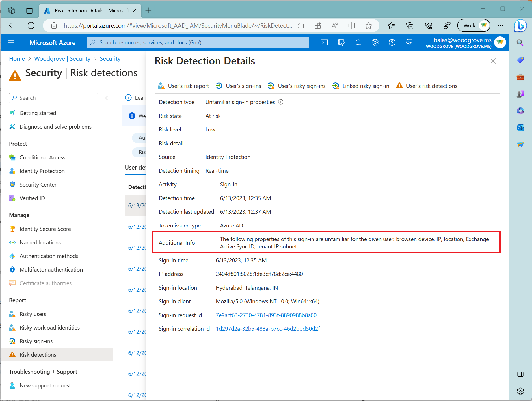The image size is (532, 401).
Task: Open Split screen icon in address bar
Action: pos(352,26)
